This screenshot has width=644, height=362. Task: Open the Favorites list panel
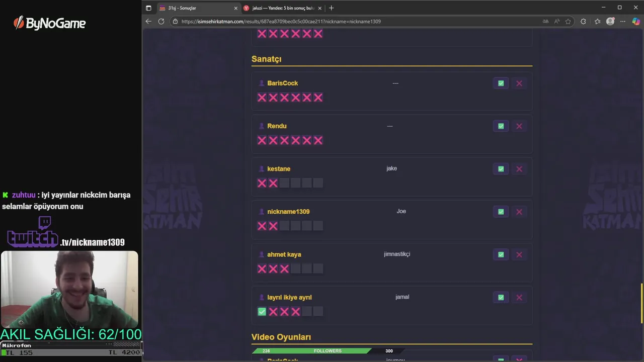click(597, 22)
